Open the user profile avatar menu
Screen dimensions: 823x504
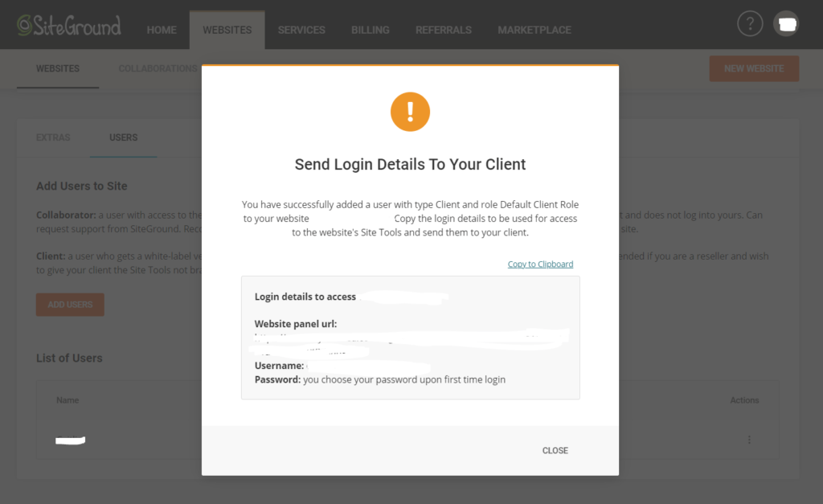(786, 23)
